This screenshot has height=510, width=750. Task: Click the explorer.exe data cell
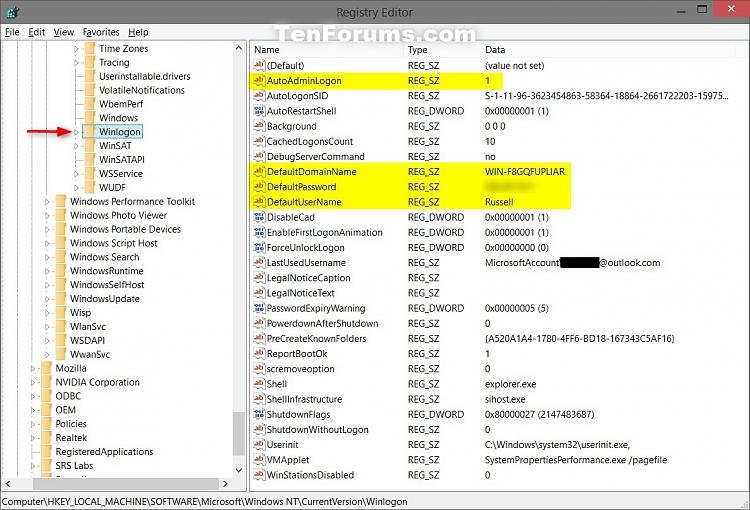pos(510,384)
